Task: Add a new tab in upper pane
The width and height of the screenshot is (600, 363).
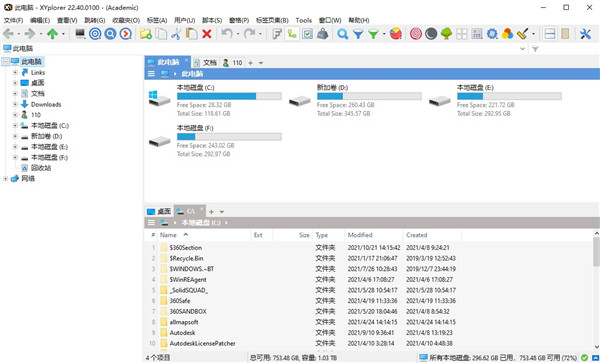Action: point(251,63)
